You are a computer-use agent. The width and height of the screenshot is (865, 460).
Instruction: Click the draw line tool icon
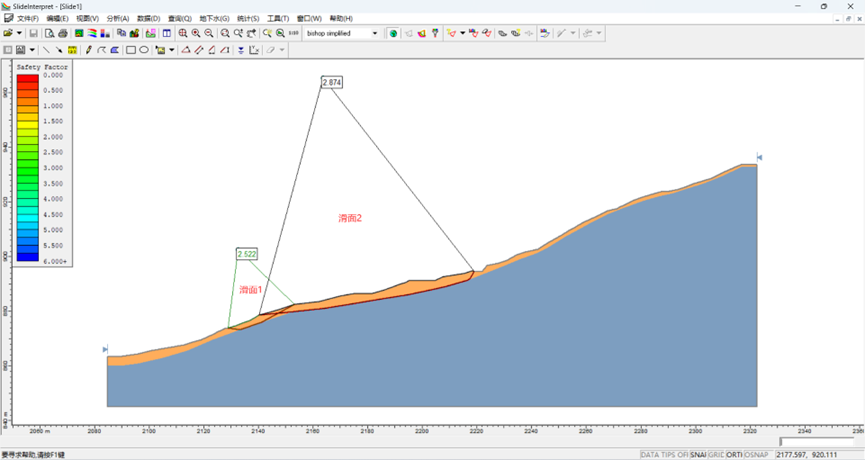click(46, 50)
